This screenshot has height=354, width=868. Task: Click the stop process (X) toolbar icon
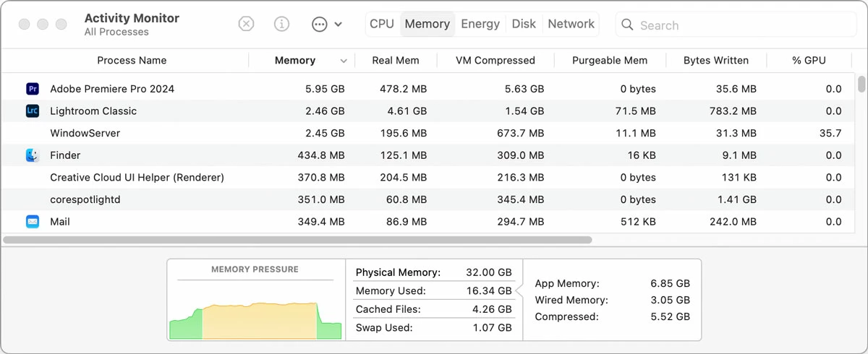pos(247,24)
